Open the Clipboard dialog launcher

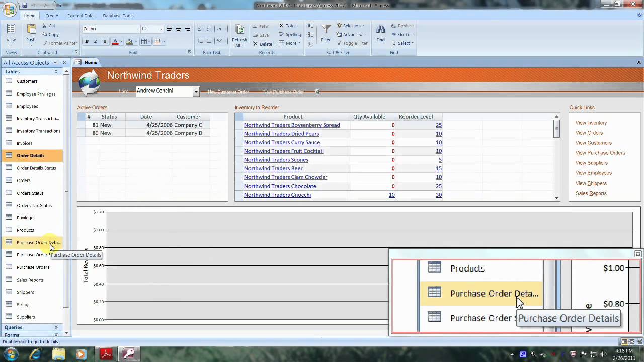[76, 52]
